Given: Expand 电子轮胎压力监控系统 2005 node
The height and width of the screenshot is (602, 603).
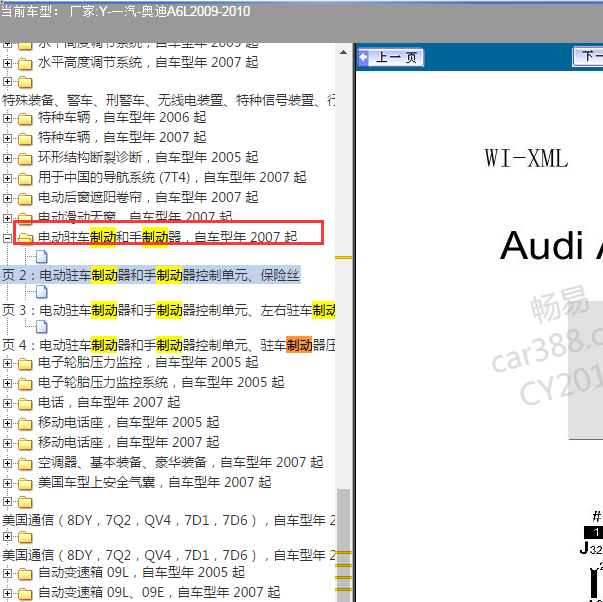Looking at the screenshot, I should [7, 383].
